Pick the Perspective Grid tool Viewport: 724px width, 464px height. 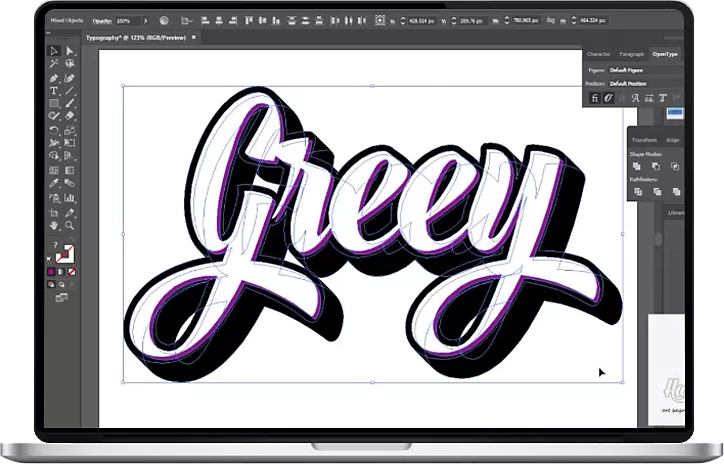point(70,156)
